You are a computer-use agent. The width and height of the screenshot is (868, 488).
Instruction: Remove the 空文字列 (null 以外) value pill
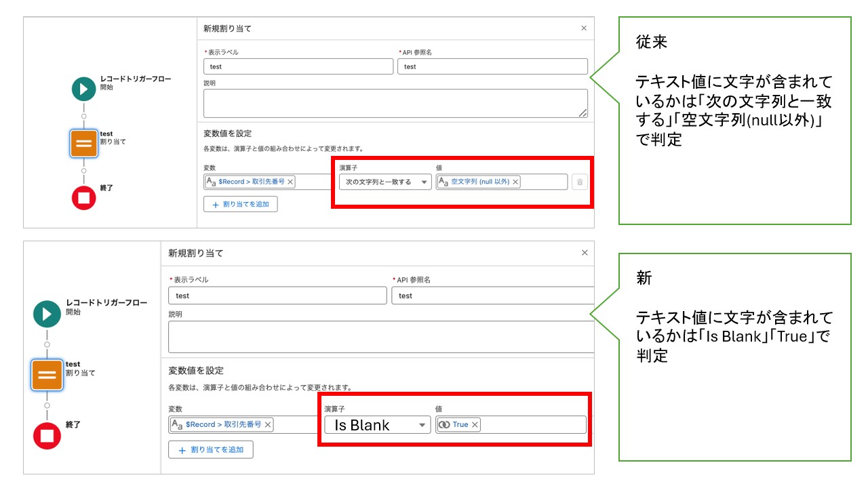(515, 182)
